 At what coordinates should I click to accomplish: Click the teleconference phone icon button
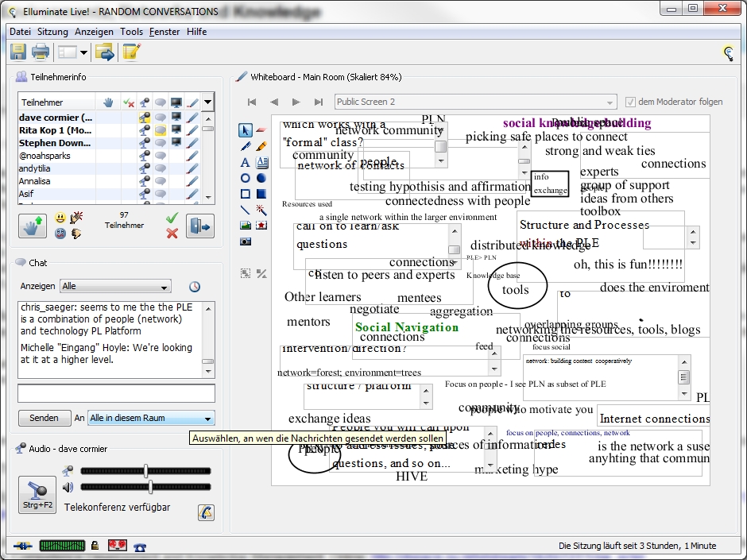[206, 513]
